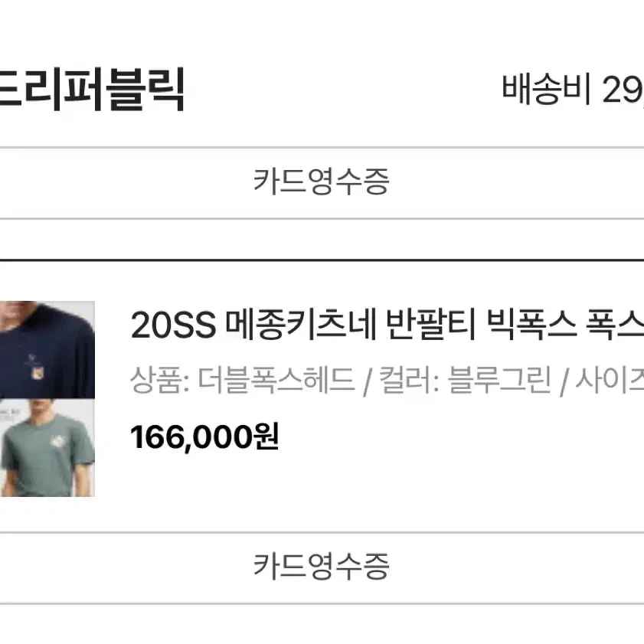Image resolution: width=644 pixels, height=644 pixels.
Task: Click the shipping fee amount beginning with 29
Action: point(623,90)
